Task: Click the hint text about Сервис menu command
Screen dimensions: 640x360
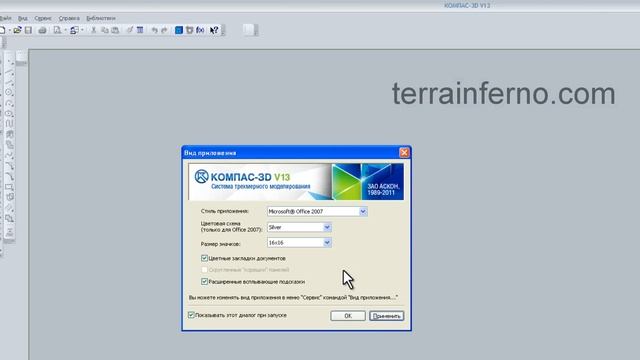Action: tap(293, 298)
